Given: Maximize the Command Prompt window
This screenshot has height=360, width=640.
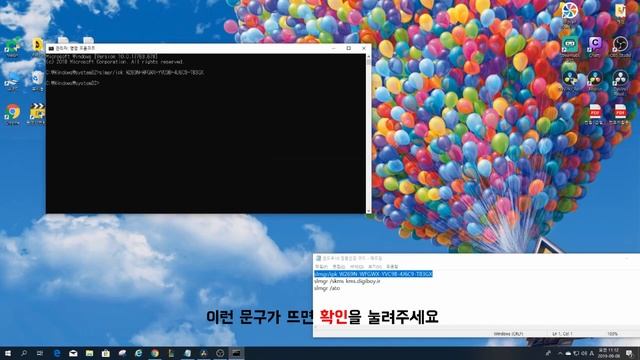Looking at the screenshot, I should (x=349, y=48).
